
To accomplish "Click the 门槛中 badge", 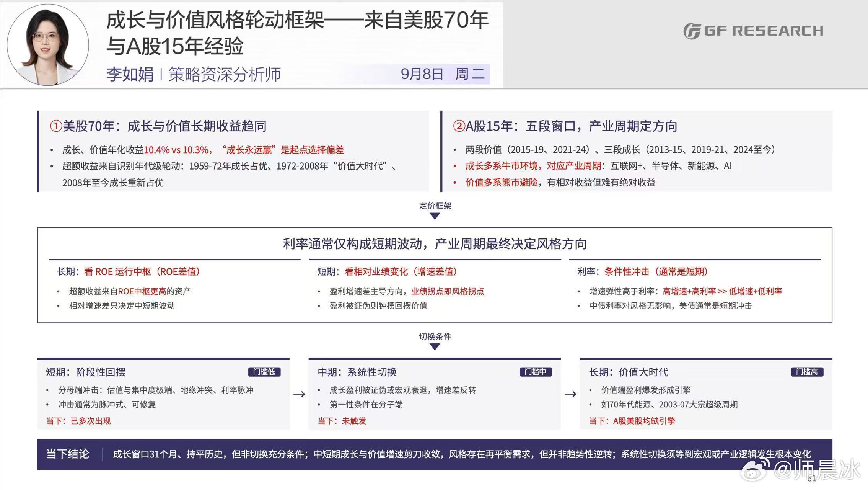I will pos(536,372).
